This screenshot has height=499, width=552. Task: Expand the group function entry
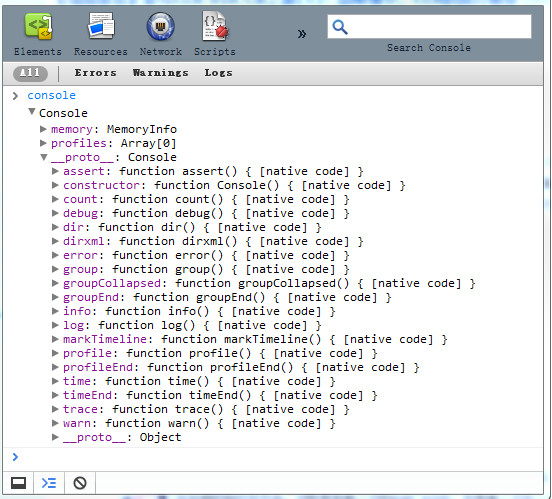55,269
